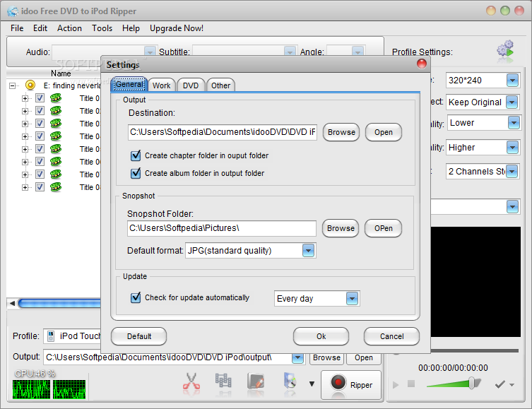
Task: Click the video edit effect icon
Action: click(256, 381)
